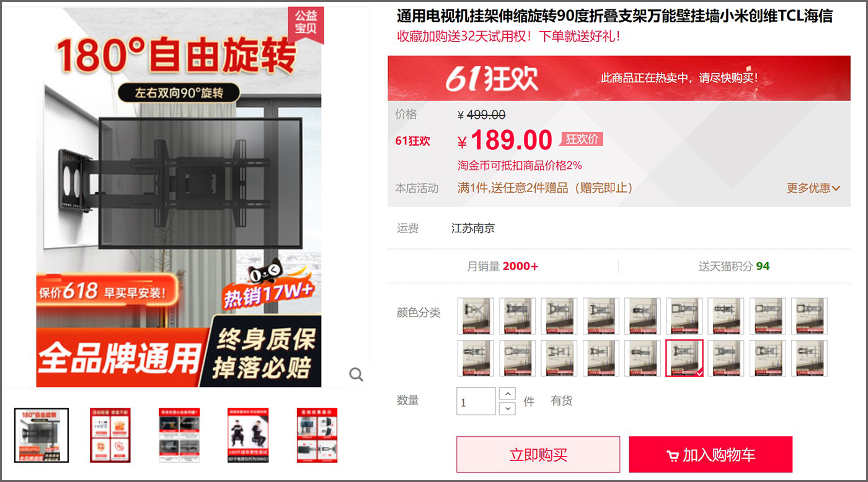Click the 加入购物车 add to cart button
Screen dimensions: 868x482
click(711, 455)
